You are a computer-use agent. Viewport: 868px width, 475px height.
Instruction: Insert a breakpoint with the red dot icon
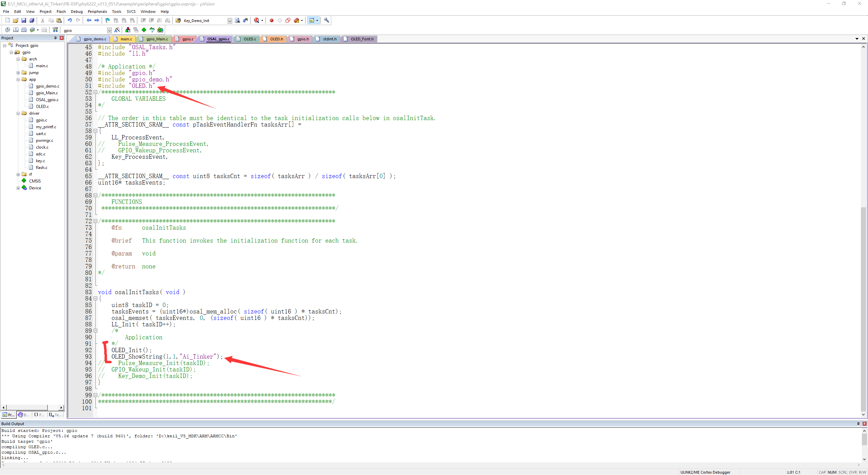click(272, 20)
